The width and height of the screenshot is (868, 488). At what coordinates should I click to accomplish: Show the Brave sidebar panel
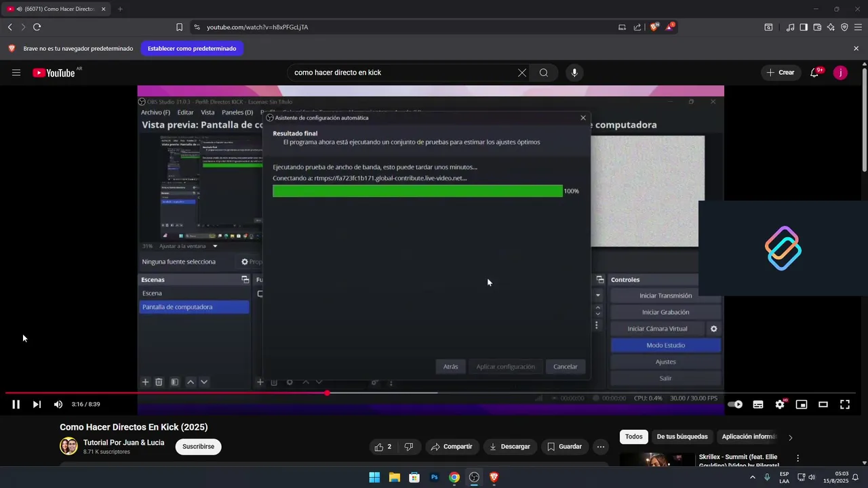click(x=804, y=27)
